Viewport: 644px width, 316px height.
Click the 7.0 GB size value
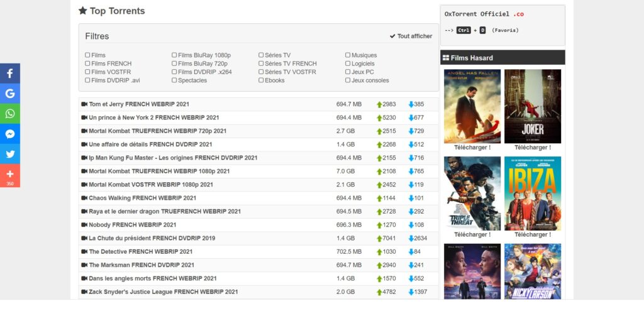pyautogui.click(x=345, y=171)
